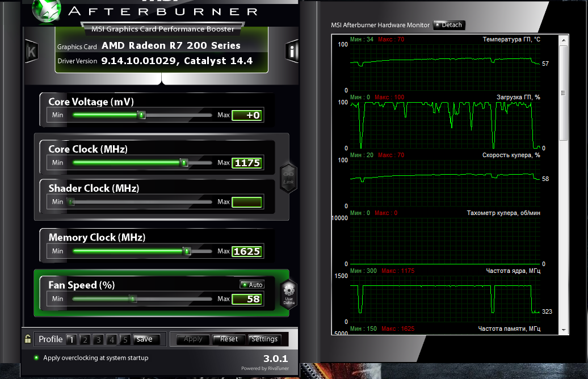Open the User Define fan gear icon
Viewport: 588px width, 379px height.
(x=289, y=294)
